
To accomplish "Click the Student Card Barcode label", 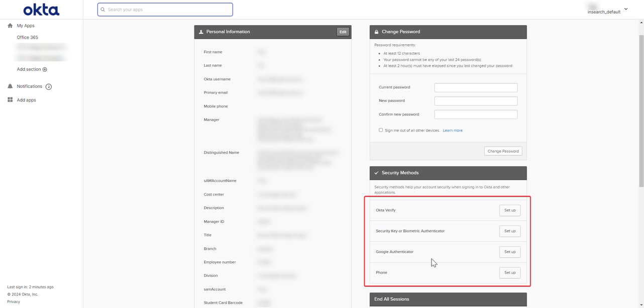I will pos(223,303).
